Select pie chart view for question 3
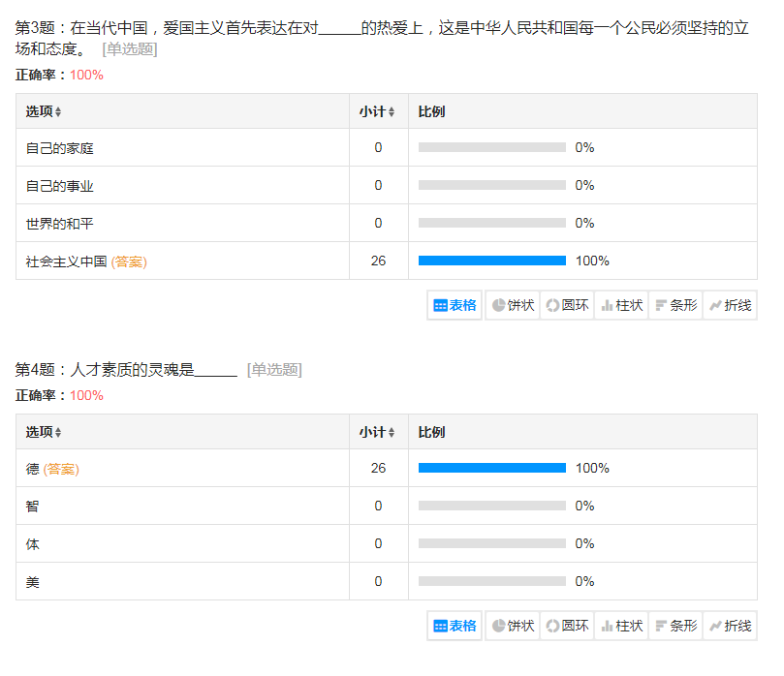The height and width of the screenshot is (676, 784). click(513, 305)
